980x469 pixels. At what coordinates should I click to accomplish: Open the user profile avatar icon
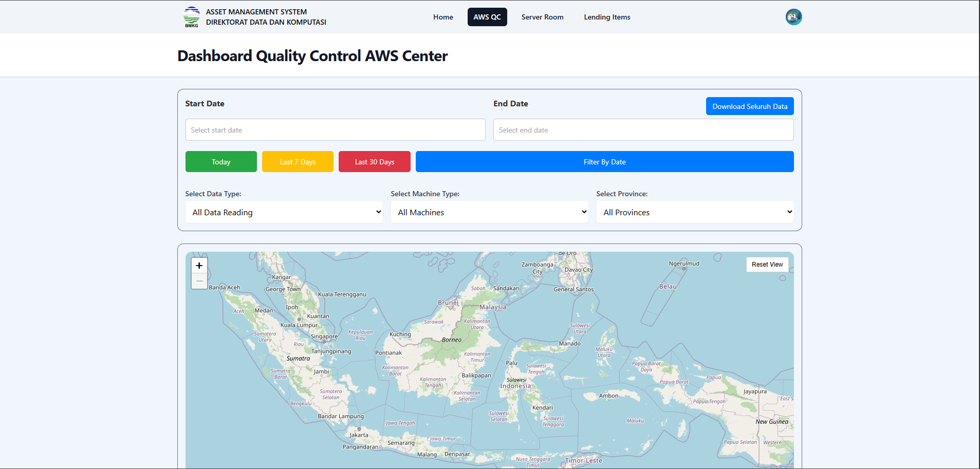point(793,16)
